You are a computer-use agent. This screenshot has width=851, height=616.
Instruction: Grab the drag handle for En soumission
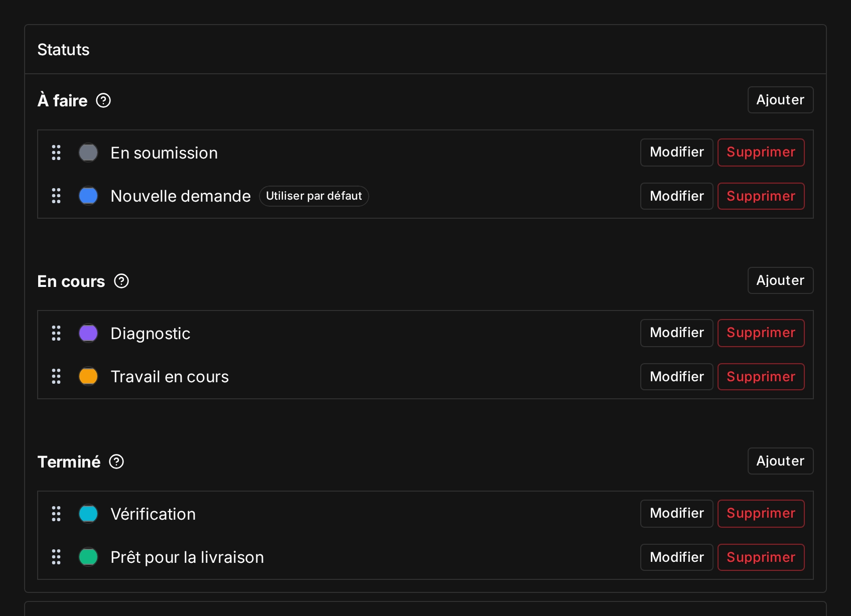[x=56, y=152]
